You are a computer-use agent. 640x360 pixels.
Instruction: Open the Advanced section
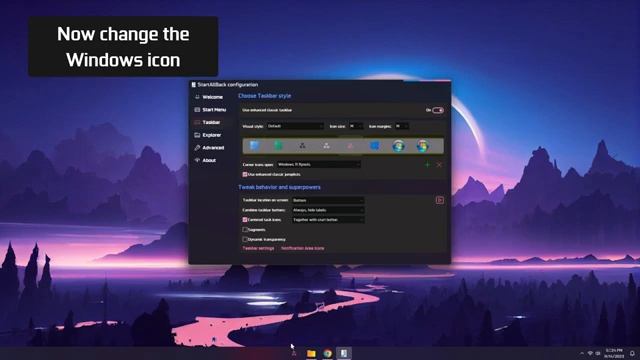[209, 148]
